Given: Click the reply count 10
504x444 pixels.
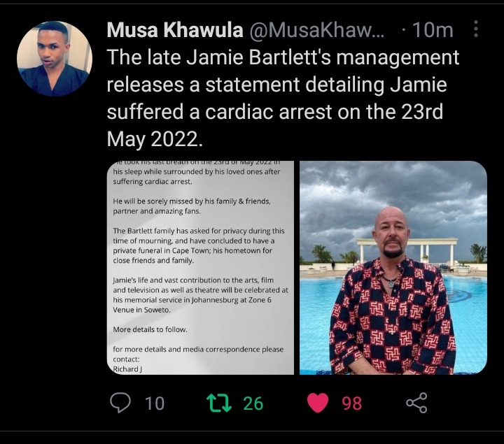Looking at the screenshot, I should [x=155, y=403].
